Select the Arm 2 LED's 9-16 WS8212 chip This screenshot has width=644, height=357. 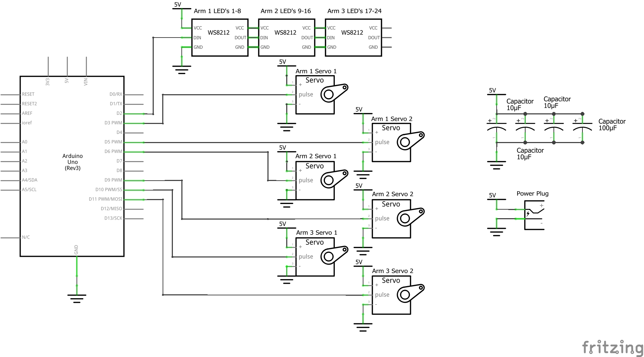(286, 38)
